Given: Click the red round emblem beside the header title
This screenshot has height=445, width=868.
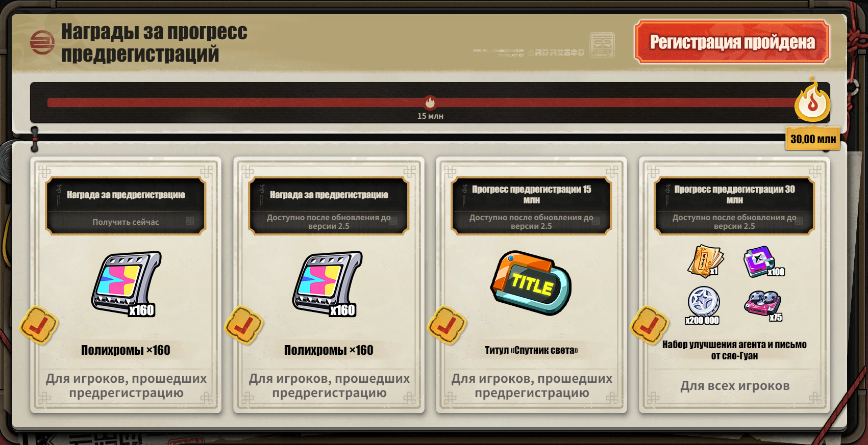Looking at the screenshot, I should [42, 42].
